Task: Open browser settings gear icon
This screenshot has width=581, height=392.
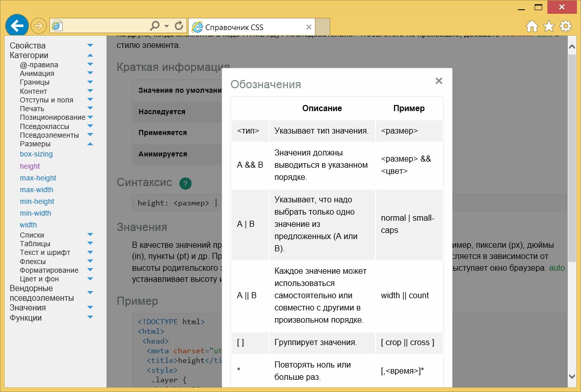Action: (x=565, y=26)
